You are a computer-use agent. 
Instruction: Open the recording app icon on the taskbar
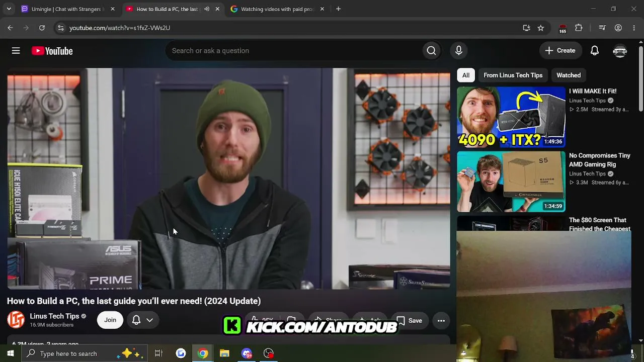click(x=269, y=353)
